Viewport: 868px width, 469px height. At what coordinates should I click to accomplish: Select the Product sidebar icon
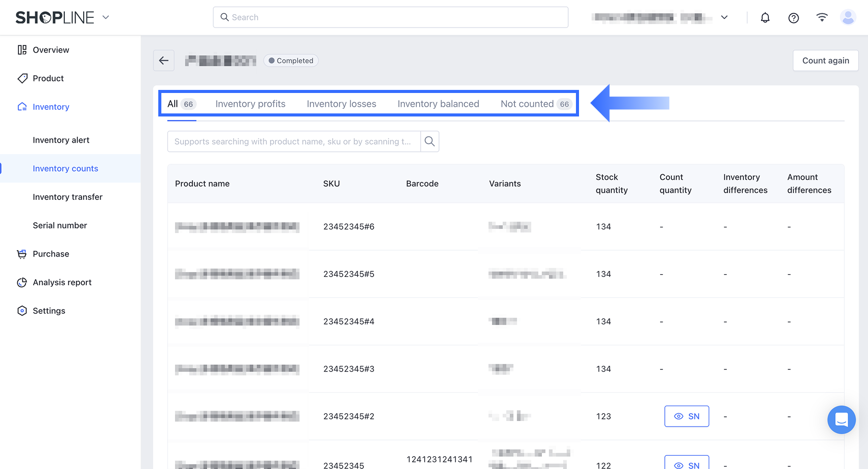(x=21, y=78)
